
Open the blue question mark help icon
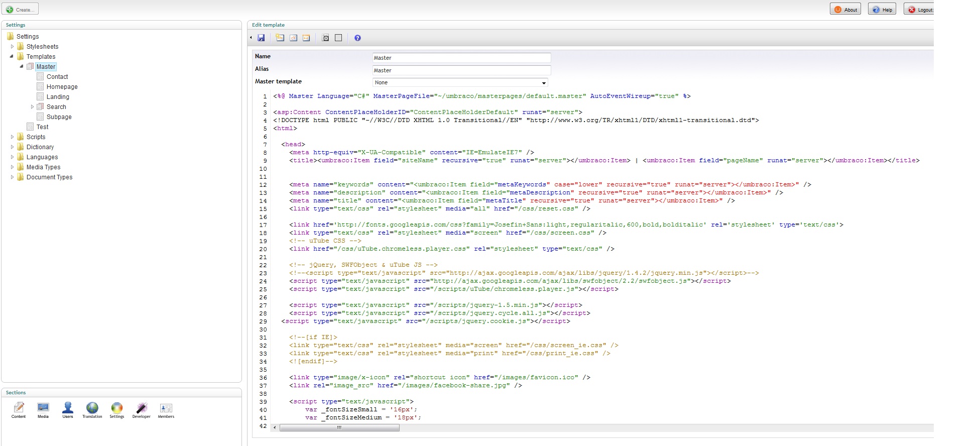(x=357, y=38)
